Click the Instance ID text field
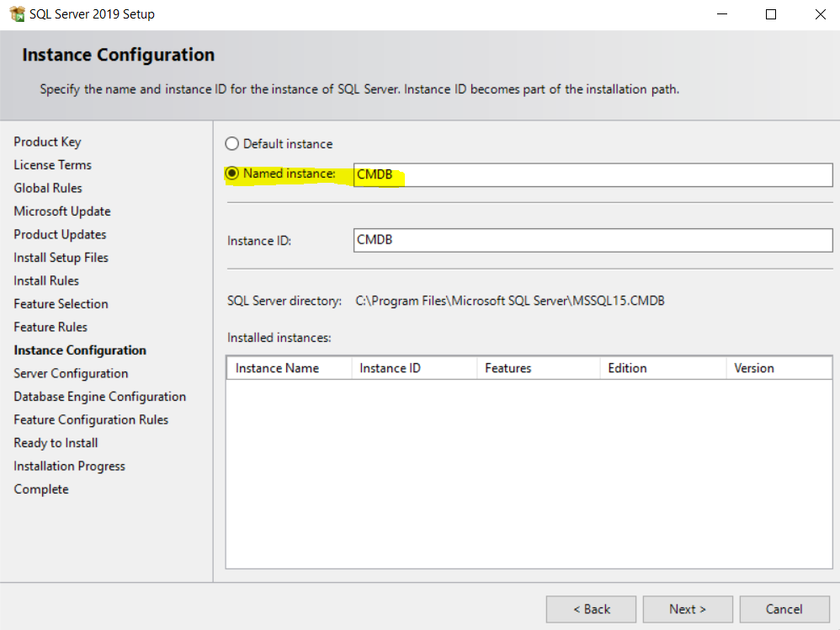The height and width of the screenshot is (630, 840). pos(593,240)
